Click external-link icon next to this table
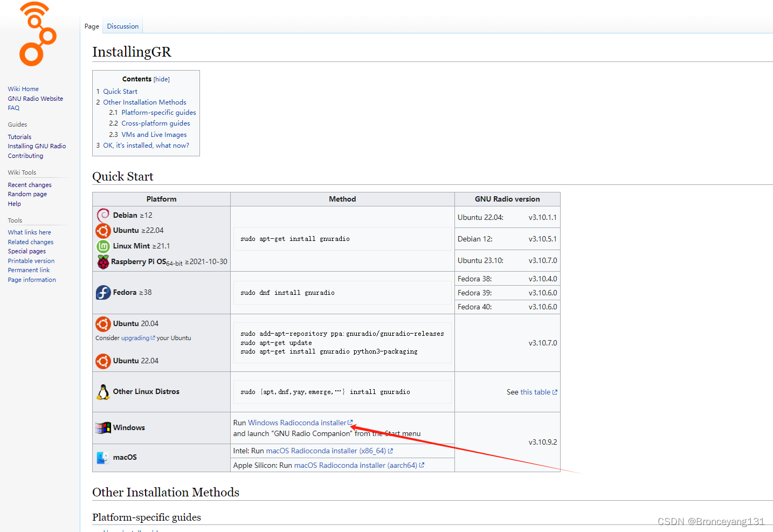 coord(555,392)
